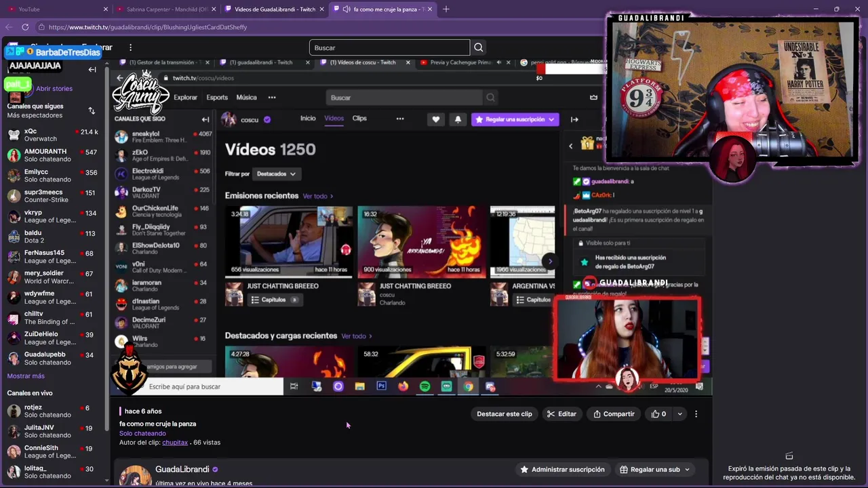
Task: Close the Videos de GuadaLibrandi tab
Action: coord(322,9)
